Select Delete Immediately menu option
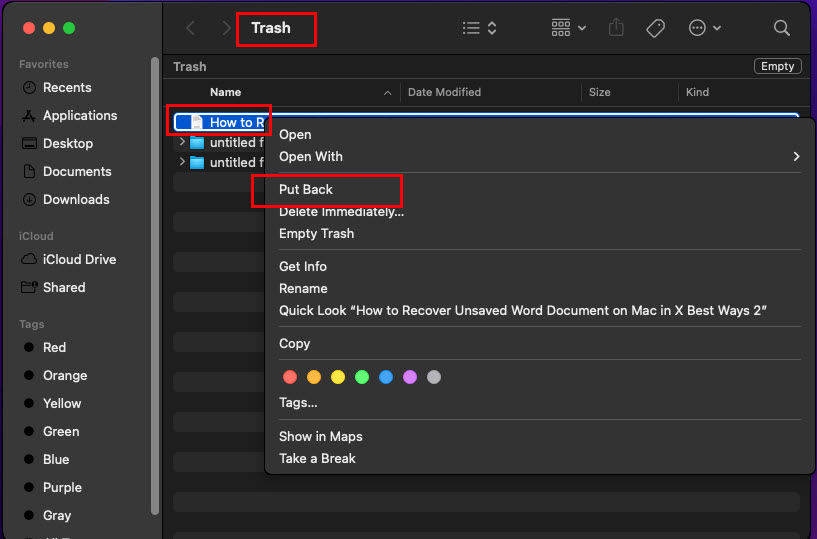The image size is (817, 539). [341, 211]
